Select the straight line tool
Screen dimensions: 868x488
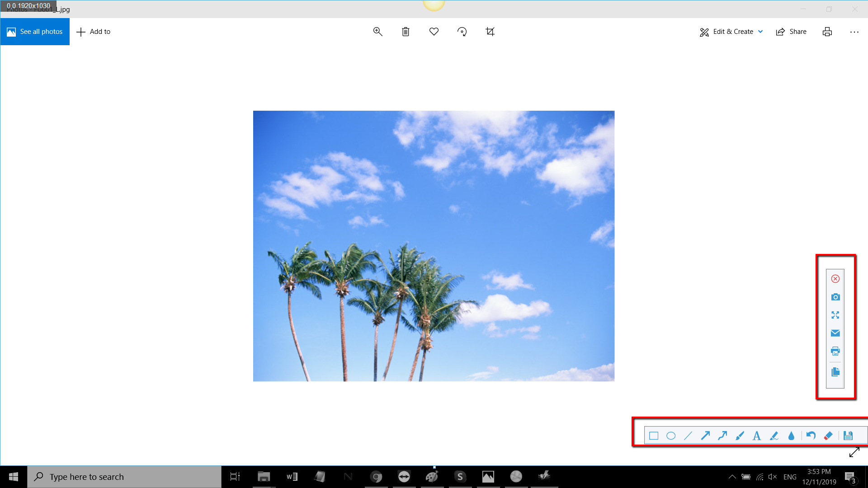tap(689, 436)
